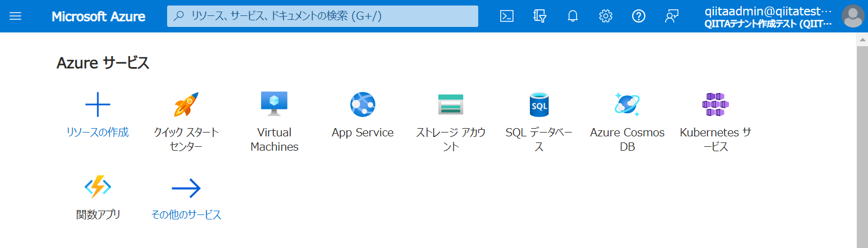This screenshot has height=248, width=868.
Task: Open 関数アプリ label
Action: pyautogui.click(x=98, y=214)
